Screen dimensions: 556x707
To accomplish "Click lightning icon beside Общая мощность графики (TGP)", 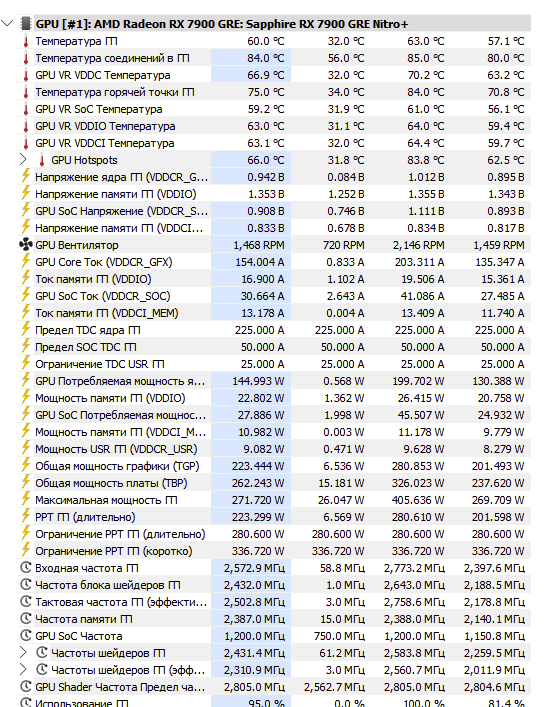I will (26, 465).
